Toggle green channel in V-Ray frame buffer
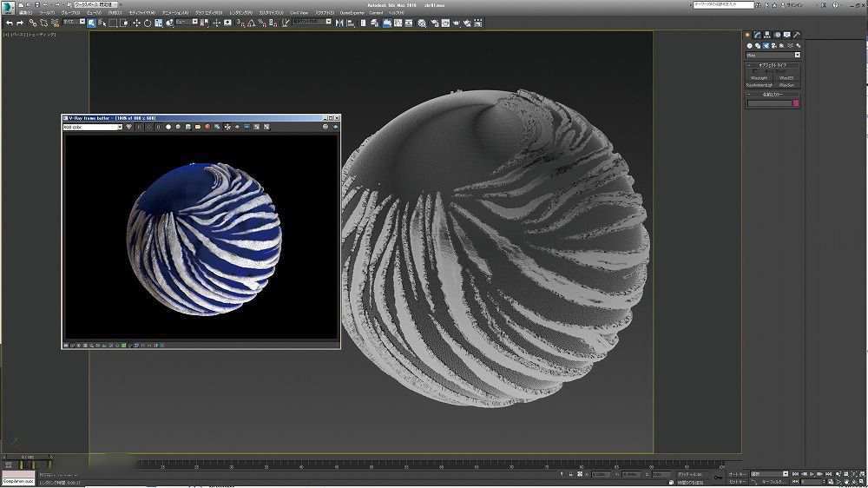868x488 pixels. 148,127
